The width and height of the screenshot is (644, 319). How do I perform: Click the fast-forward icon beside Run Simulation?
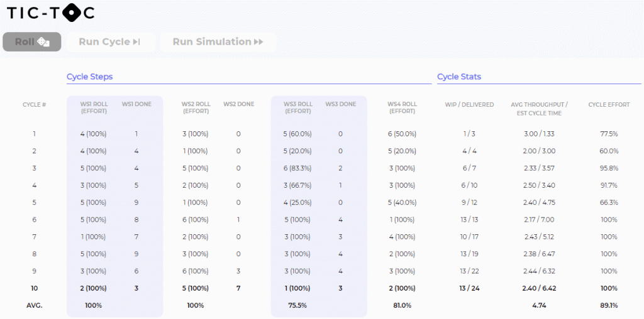[x=258, y=42]
